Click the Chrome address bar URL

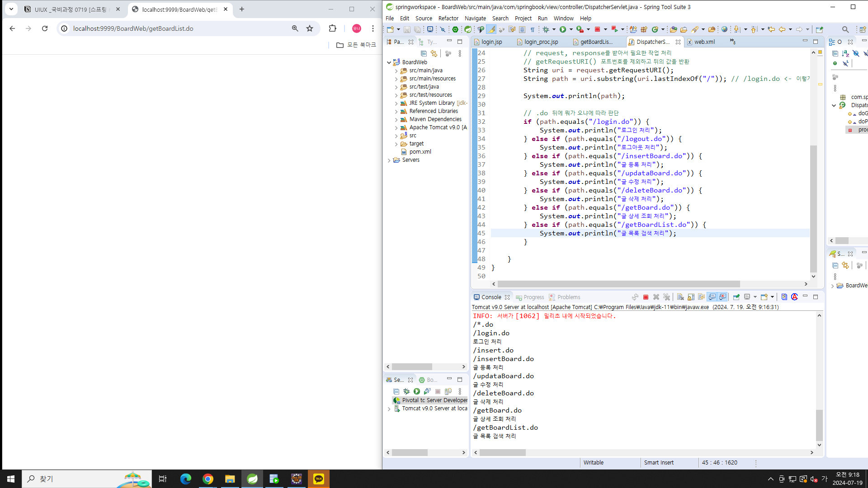click(x=133, y=28)
